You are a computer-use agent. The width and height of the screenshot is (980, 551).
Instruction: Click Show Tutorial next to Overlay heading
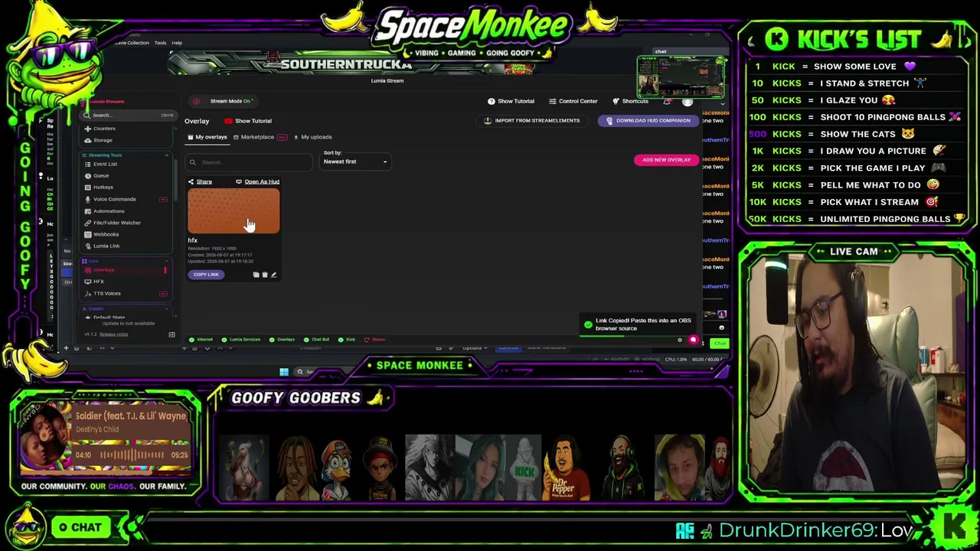click(248, 121)
